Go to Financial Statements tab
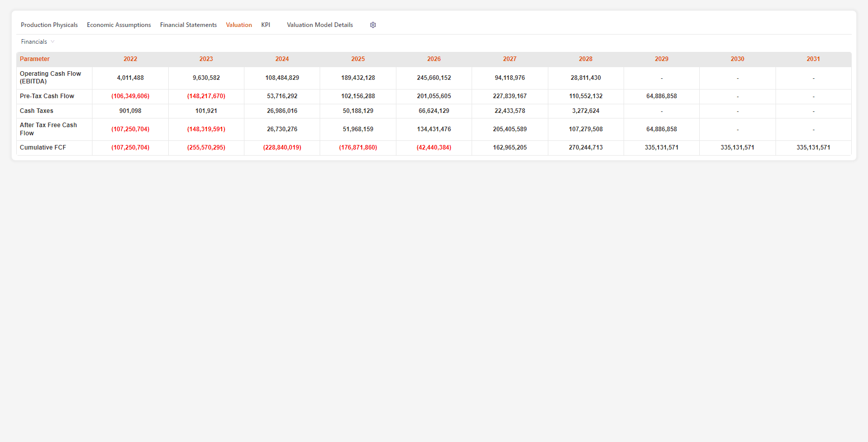 (188, 25)
